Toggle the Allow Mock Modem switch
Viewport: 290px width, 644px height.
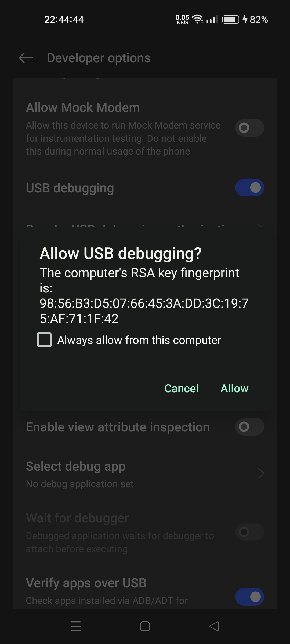250,128
